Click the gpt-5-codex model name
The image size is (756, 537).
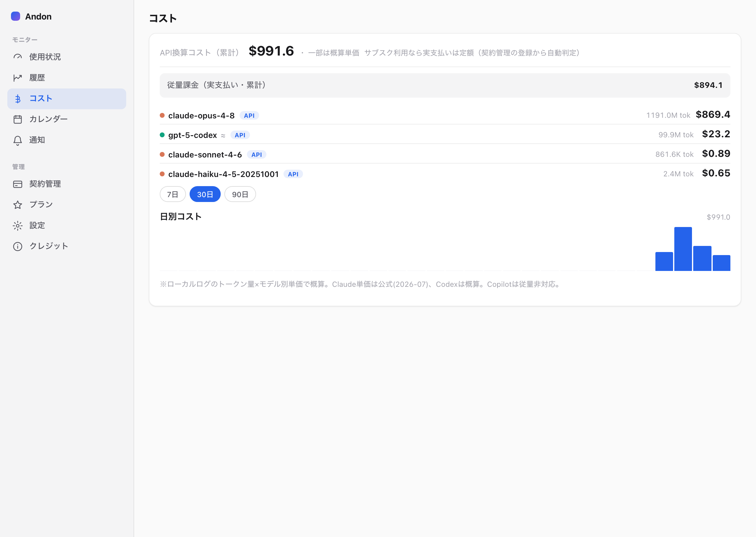click(x=193, y=135)
